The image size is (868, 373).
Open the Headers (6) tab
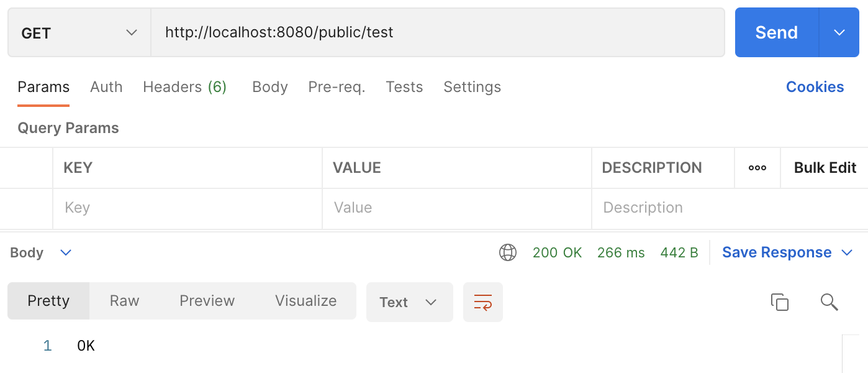pyautogui.click(x=185, y=87)
